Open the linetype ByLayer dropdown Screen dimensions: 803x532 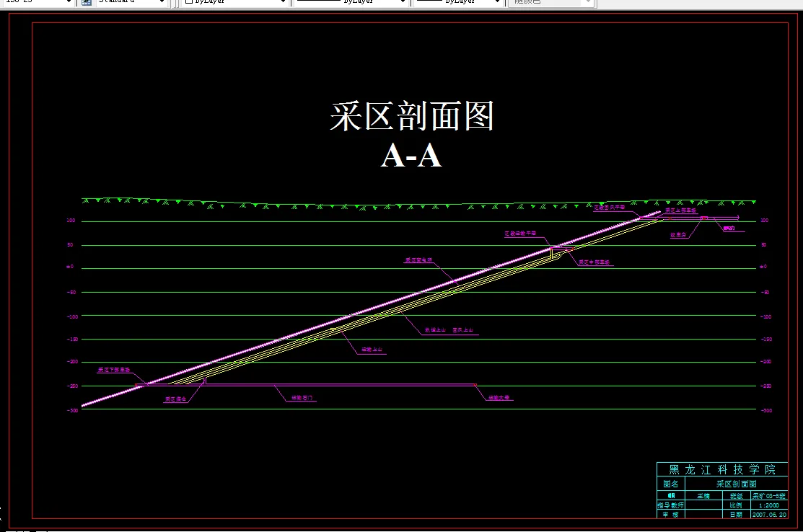(402, 1)
